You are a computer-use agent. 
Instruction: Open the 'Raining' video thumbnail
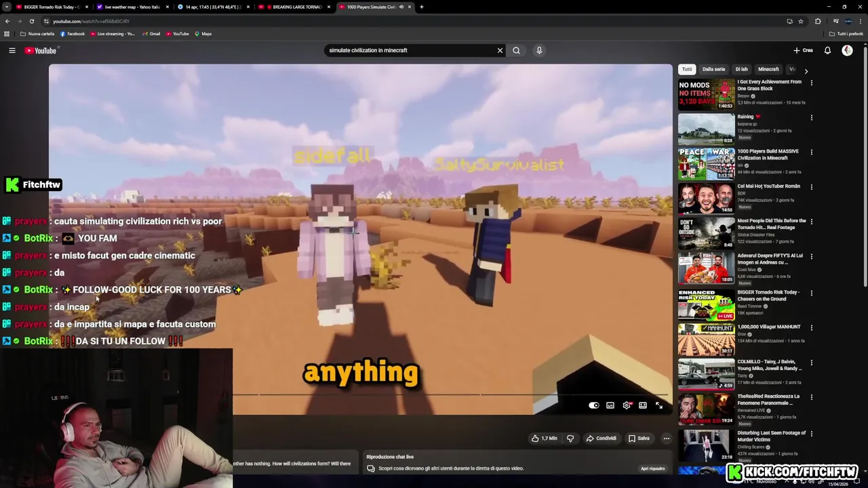click(x=706, y=129)
